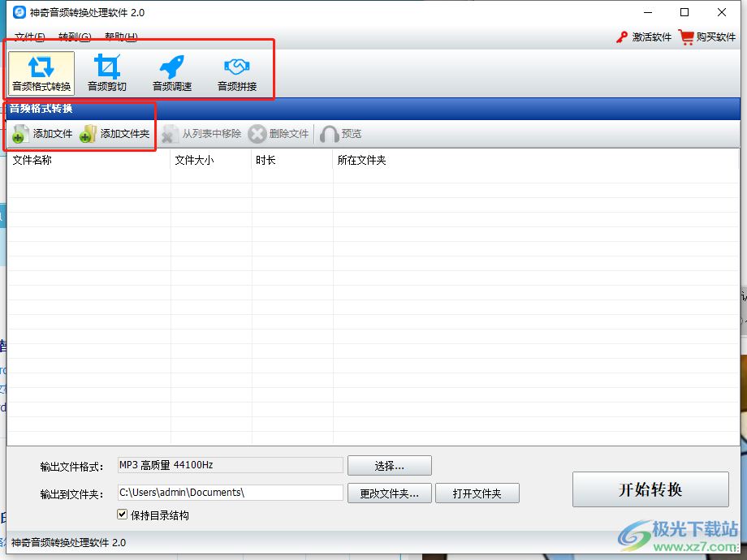The height and width of the screenshot is (560, 747).
Task: Click the 预览 headphone preview button
Action: point(340,134)
